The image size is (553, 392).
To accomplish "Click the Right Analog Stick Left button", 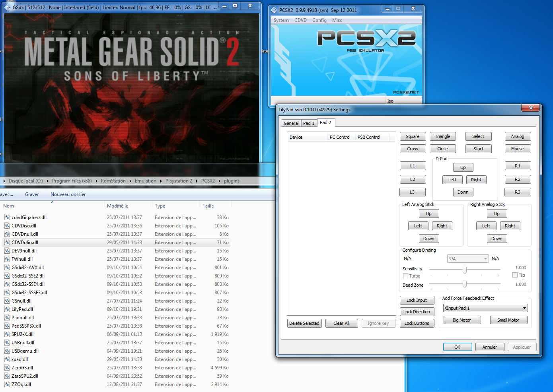I will coord(486,226).
